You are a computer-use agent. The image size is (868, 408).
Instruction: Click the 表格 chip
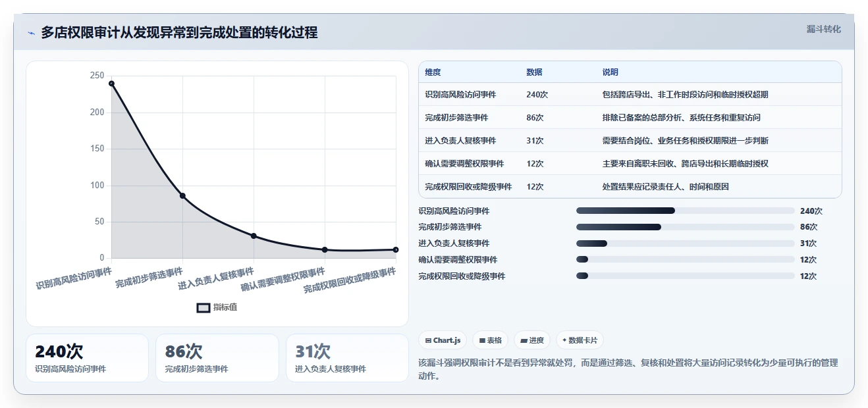tap(491, 340)
